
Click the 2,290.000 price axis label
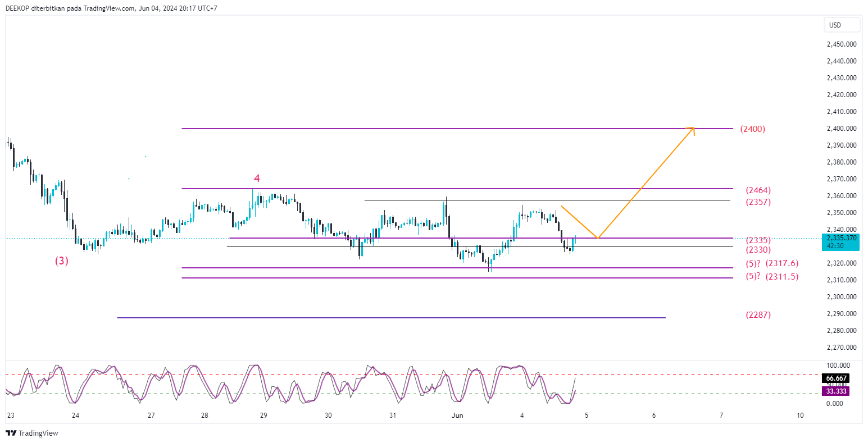click(x=842, y=313)
